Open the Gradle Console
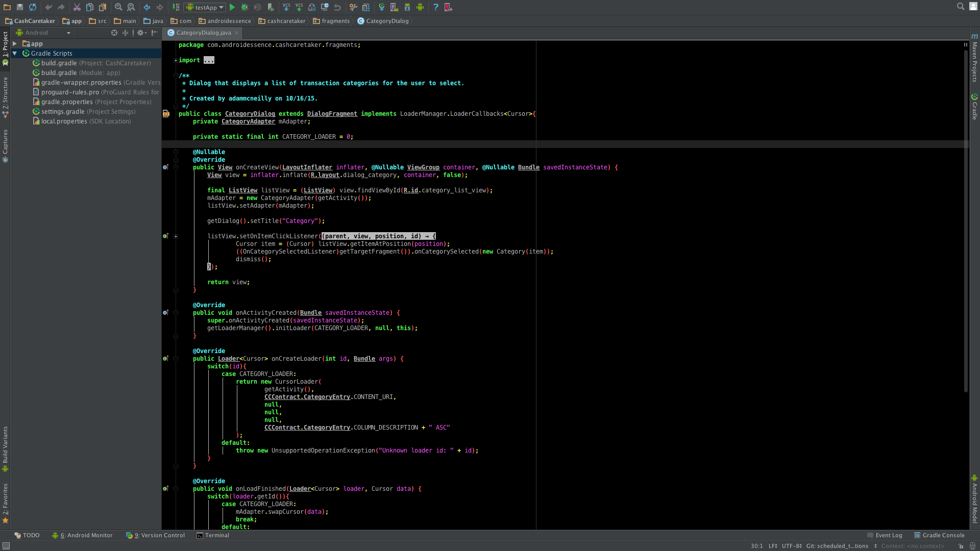980x551 pixels. (939, 535)
